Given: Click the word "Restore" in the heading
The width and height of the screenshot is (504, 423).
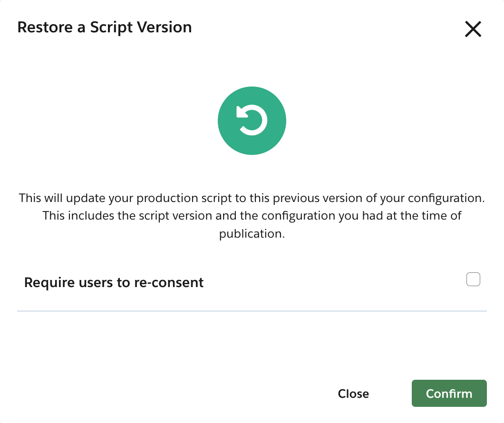Looking at the screenshot, I should tap(45, 27).
